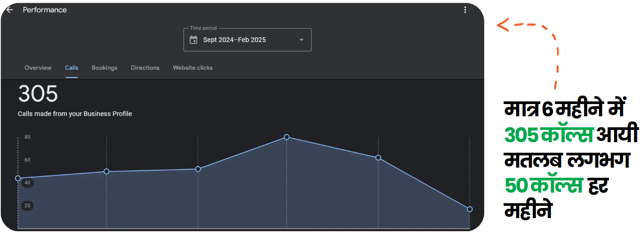Click the highest peak data point
This screenshot has height=233, width=644.
[287, 137]
